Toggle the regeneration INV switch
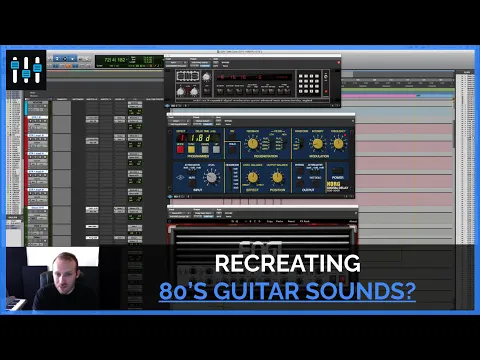The image size is (480, 360). point(232,136)
